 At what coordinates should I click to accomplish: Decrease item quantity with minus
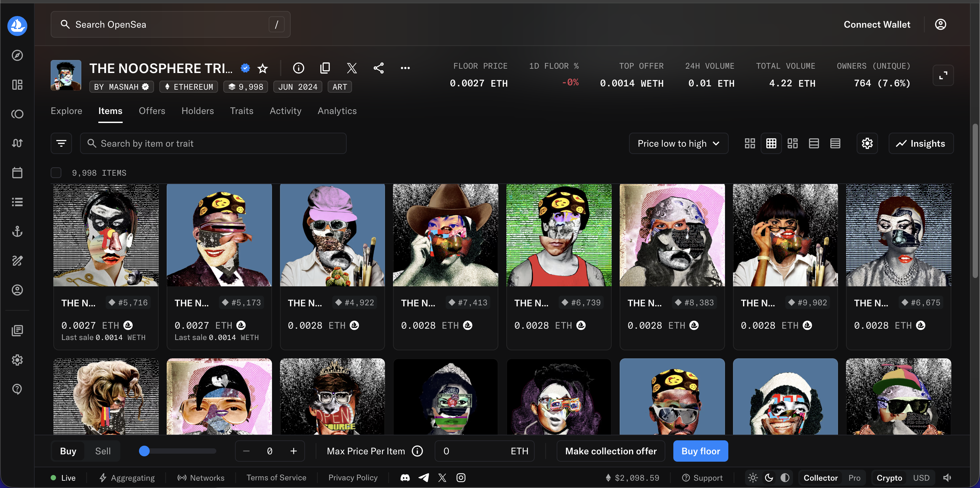click(x=246, y=451)
